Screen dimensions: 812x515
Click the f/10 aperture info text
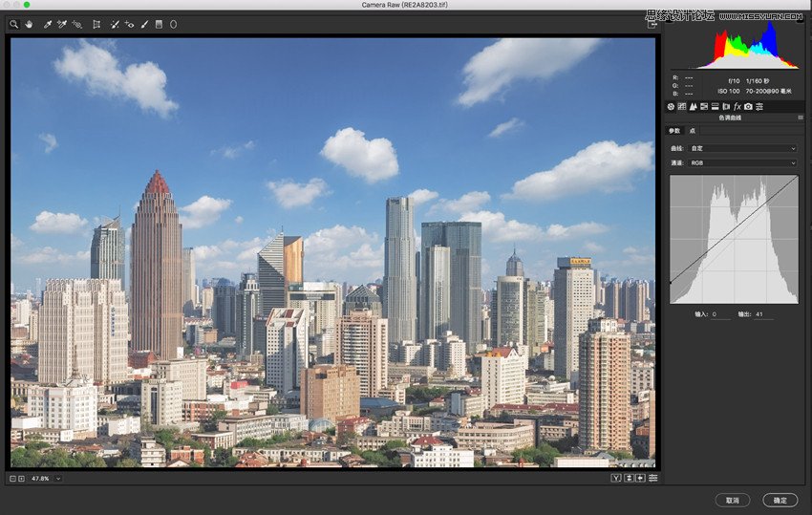(x=734, y=81)
